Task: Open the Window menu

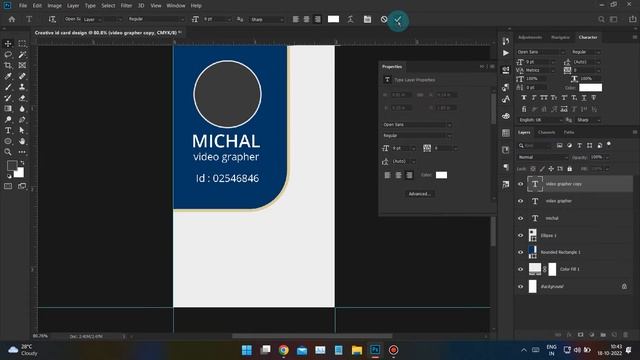Action: [x=176, y=6]
